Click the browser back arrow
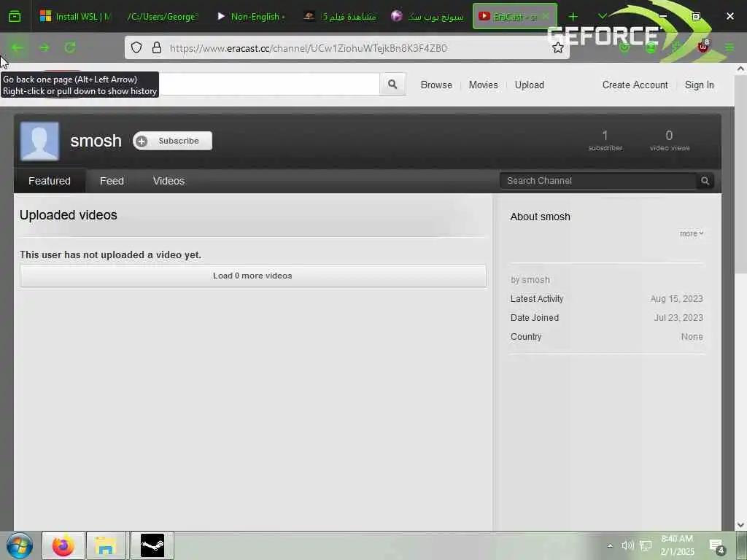The height and width of the screenshot is (560, 747). coord(18,47)
